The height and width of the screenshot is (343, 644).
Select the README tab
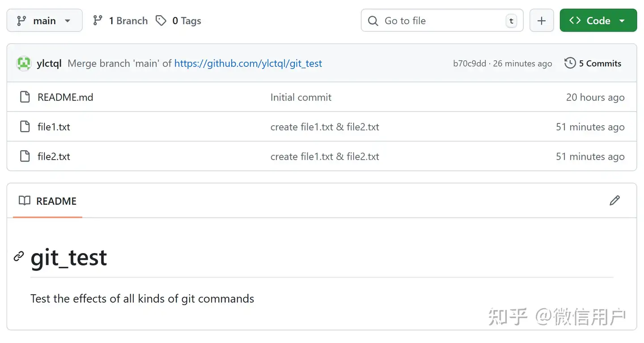(47, 201)
